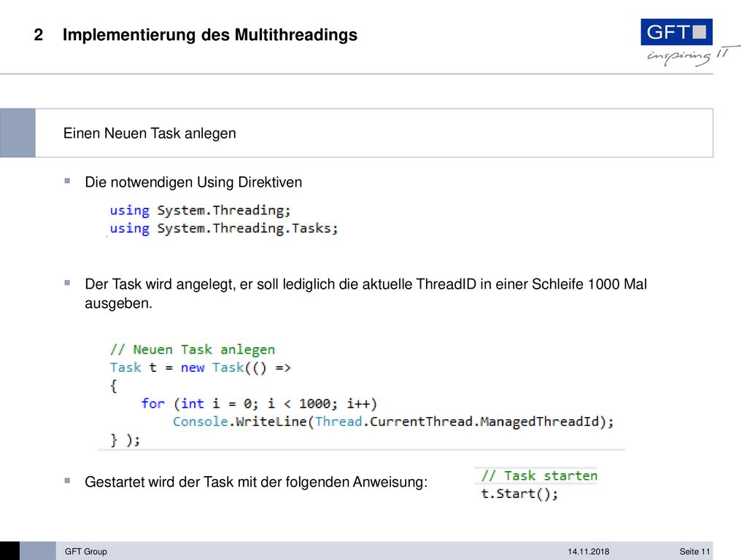Screen dimensions: 747x560
Task: Click the section number '2' in the title
Action: point(38,35)
